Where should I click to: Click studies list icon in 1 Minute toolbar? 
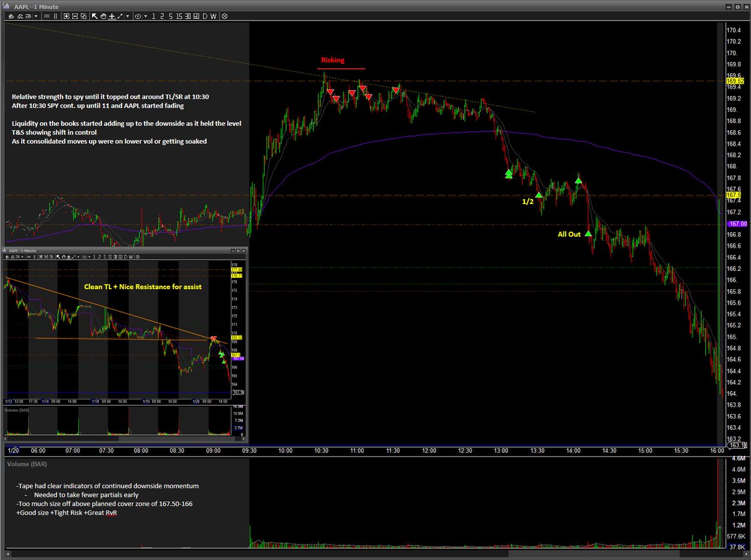(x=28, y=16)
